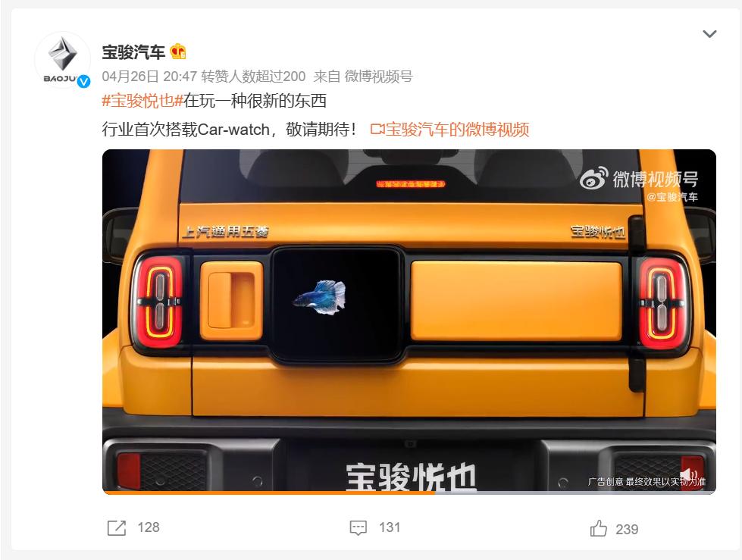Like the post with thumbs-up icon
The height and width of the screenshot is (560, 742).
coord(598,528)
